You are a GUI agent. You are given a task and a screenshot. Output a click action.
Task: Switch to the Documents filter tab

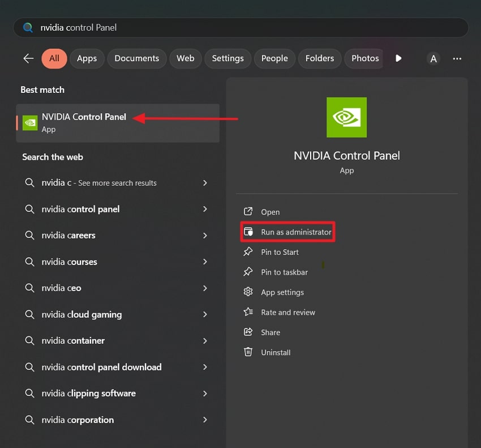point(137,58)
